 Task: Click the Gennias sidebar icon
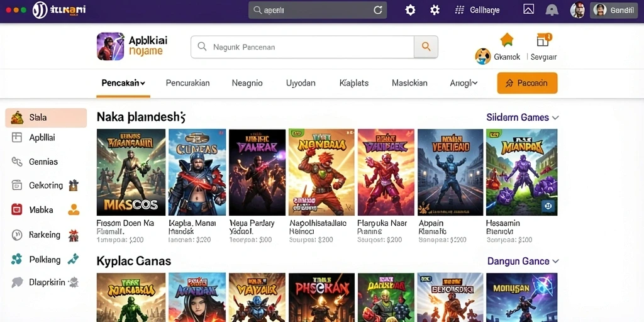coord(17,162)
